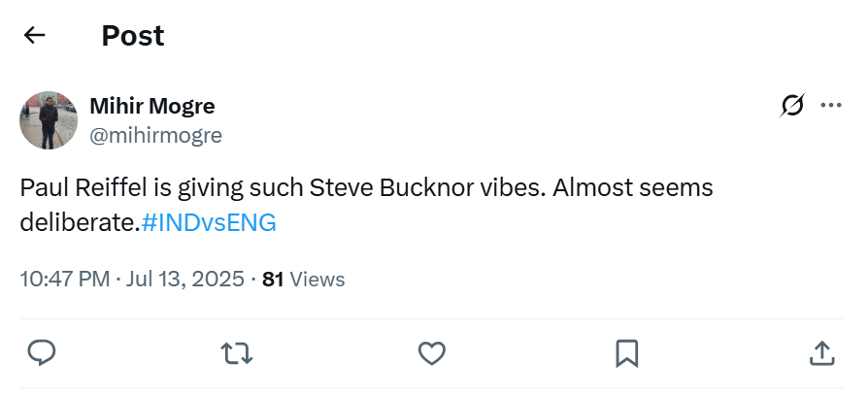Reply to the post via speech bubble

[x=41, y=352]
